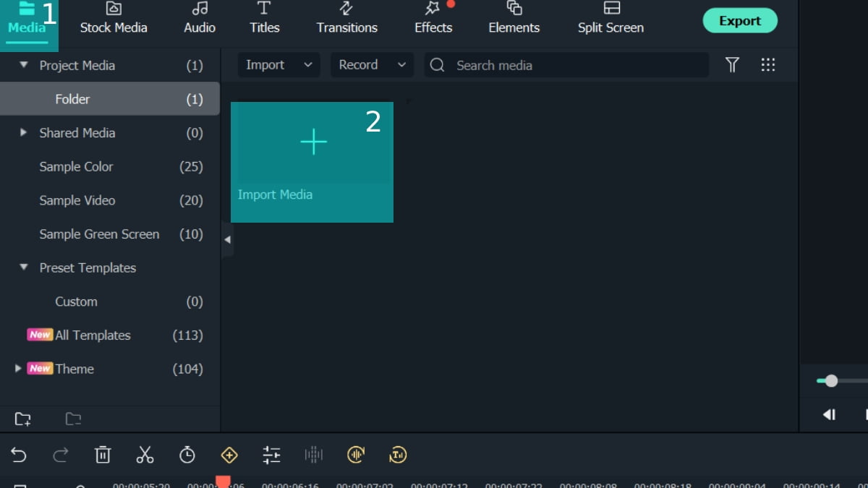Collapse the media library side panel arrow
Image resolution: width=868 pixels, height=488 pixels.
tap(227, 239)
